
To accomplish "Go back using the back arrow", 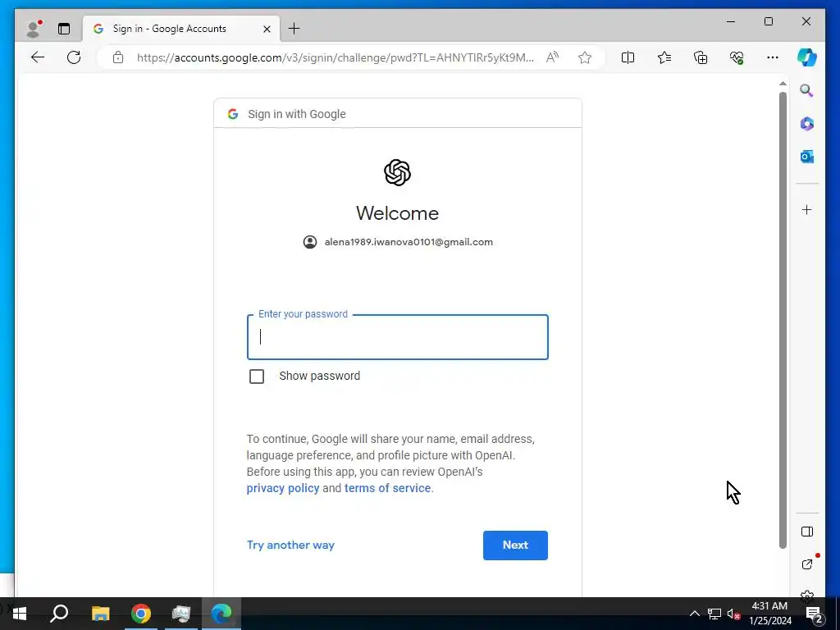I will pos(38,57).
